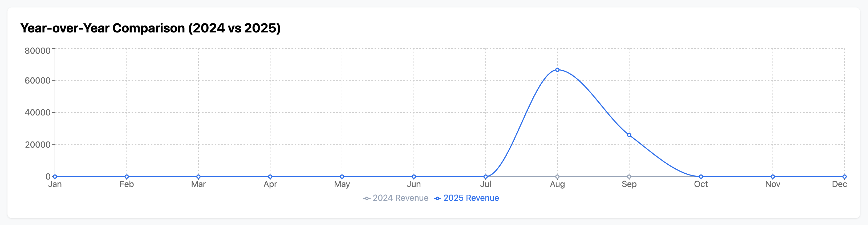Viewport: 868px width, 225px height.
Task: Toggle the 2025 Revenue legend item
Action: point(467,198)
